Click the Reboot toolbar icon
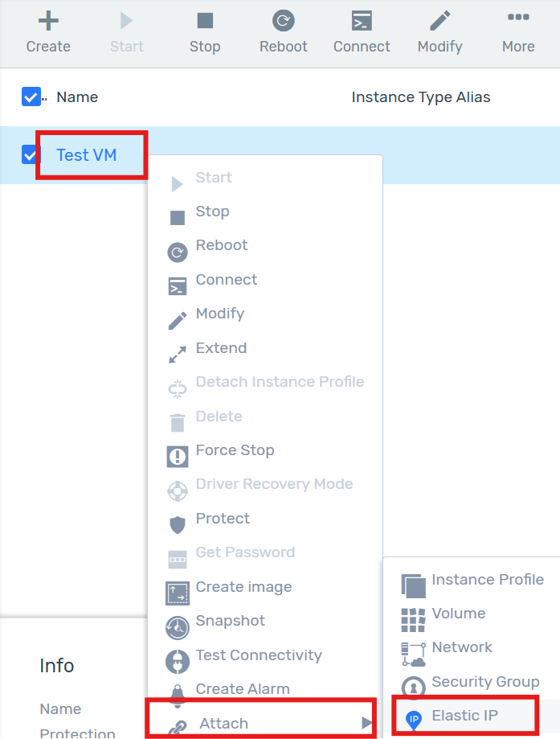 [283, 20]
